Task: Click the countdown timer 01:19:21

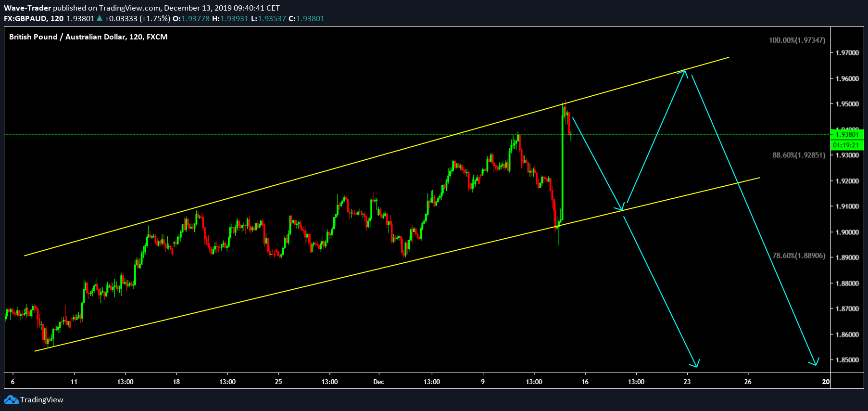Action: (x=847, y=145)
